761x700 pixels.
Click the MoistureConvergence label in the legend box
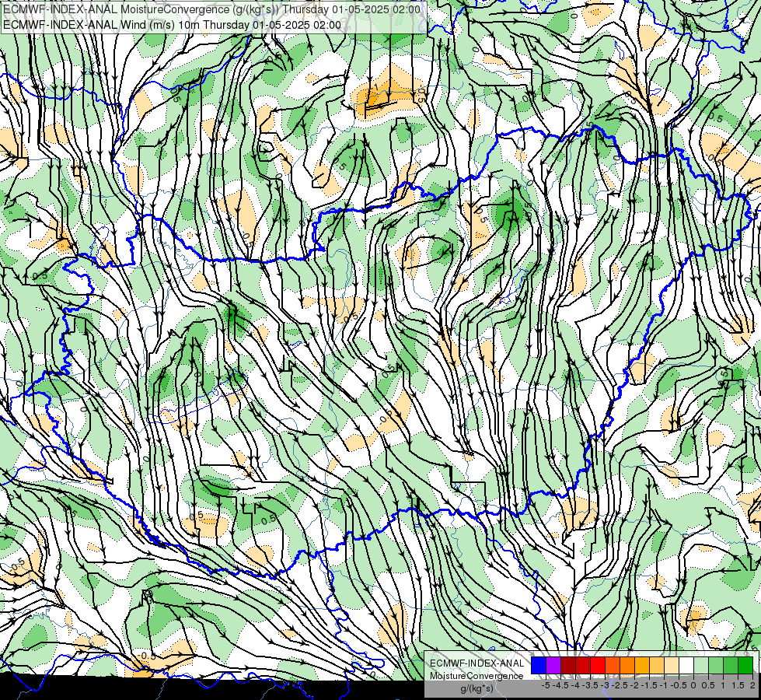(476, 676)
